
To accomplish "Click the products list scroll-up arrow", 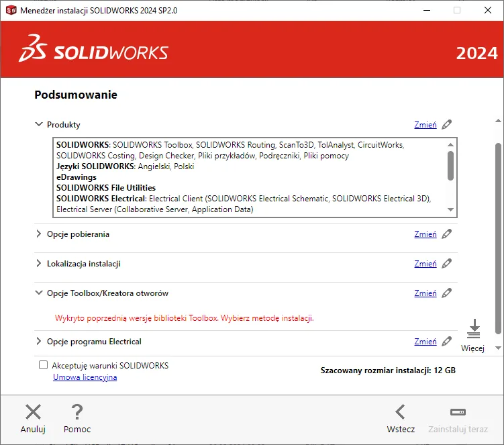I will [450, 145].
